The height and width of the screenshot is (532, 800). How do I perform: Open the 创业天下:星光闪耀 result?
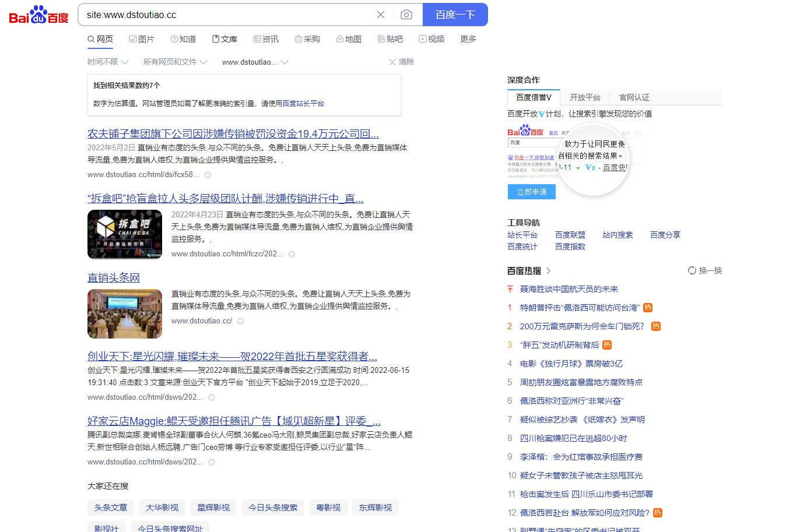click(232, 357)
